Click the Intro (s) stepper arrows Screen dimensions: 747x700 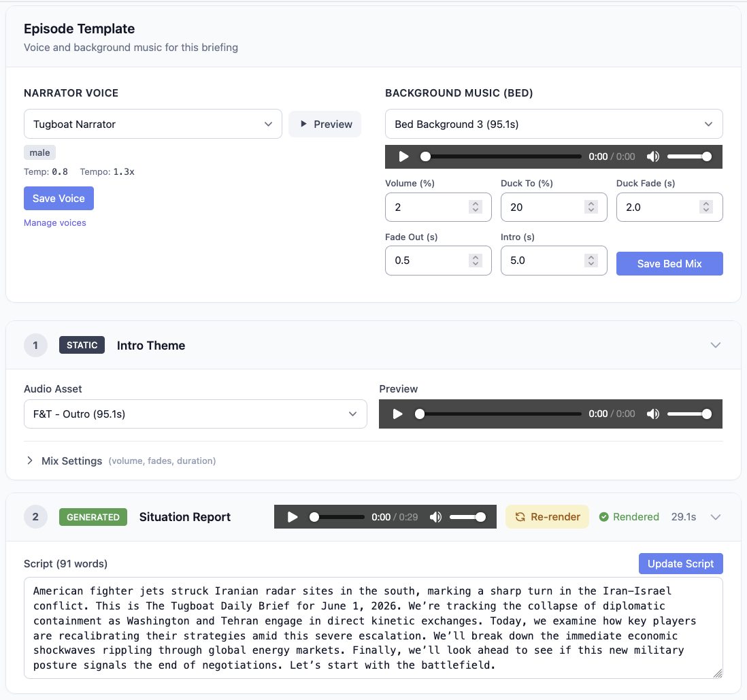coord(591,260)
